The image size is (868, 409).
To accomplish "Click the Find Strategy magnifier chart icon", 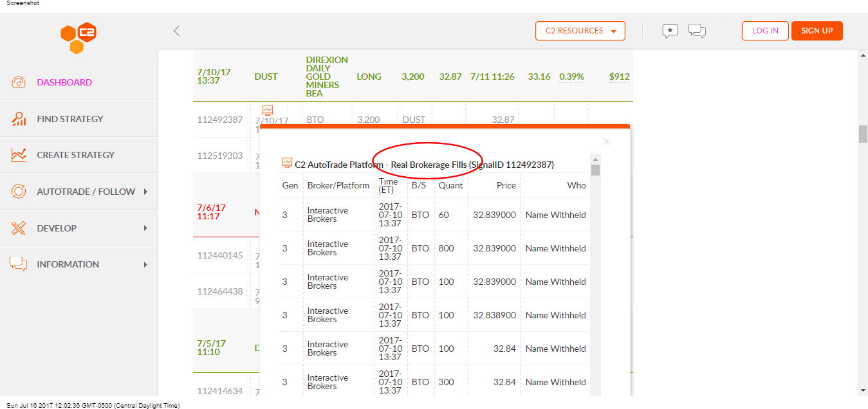I will click(x=19, y=119).
